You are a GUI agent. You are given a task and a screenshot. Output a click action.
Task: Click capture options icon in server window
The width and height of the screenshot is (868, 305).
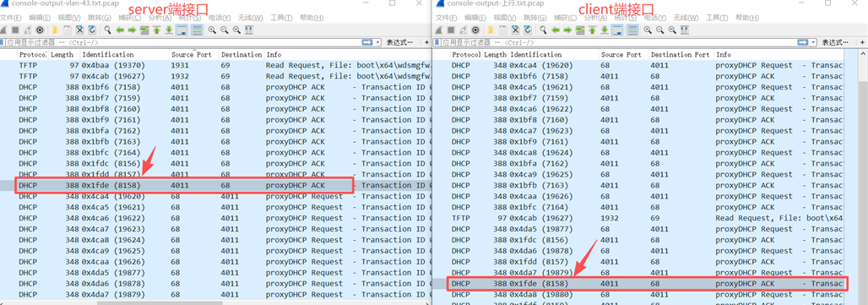40,30
